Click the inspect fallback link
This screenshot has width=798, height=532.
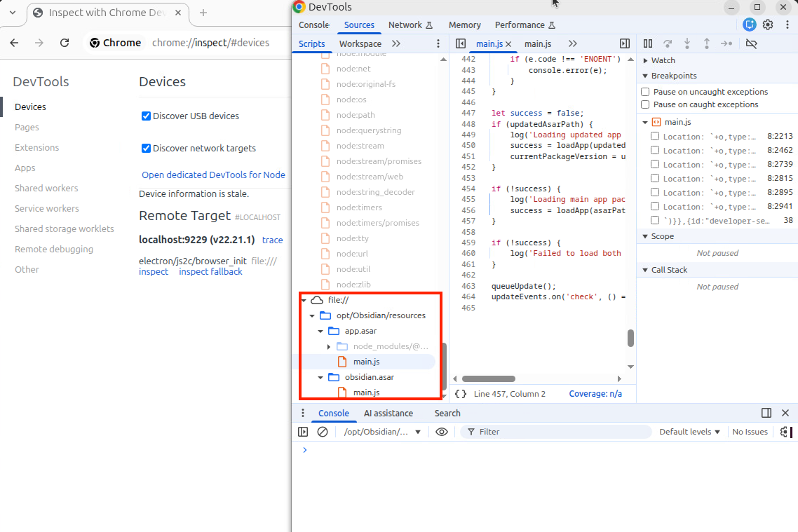point(210,271)
